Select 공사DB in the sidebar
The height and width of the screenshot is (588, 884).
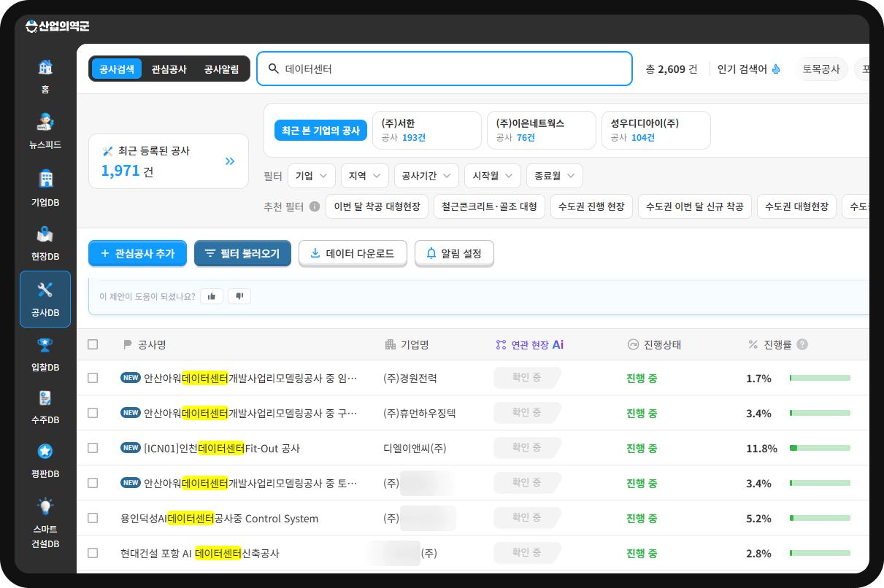tap(45, 299)
